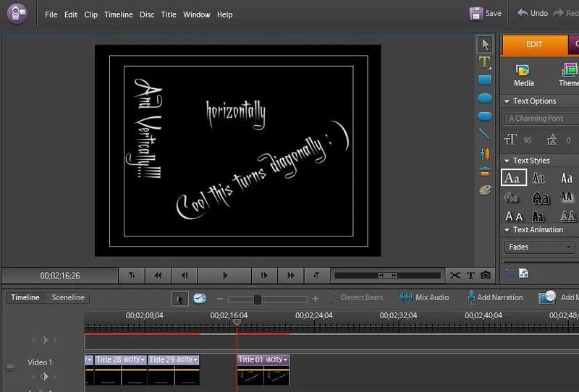Click the Save disk icon
579x392 pixels.
tap(476, 14)
